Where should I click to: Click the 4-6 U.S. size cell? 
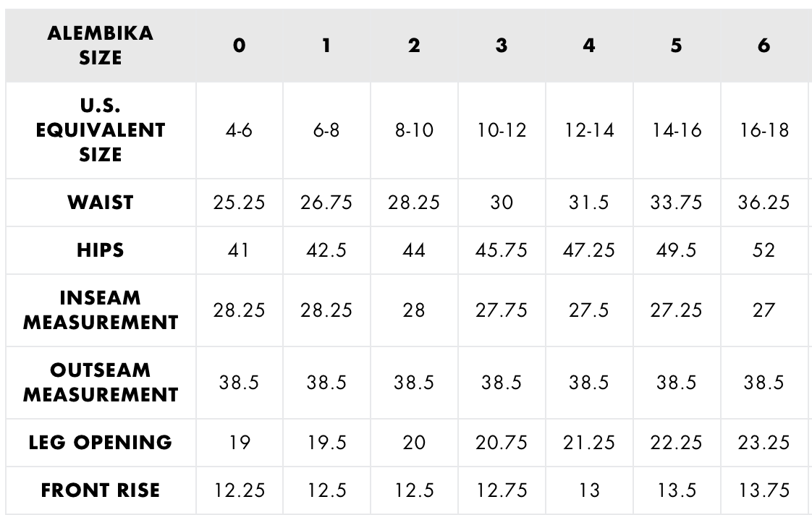pyautogui.click(x=239, y=131)
